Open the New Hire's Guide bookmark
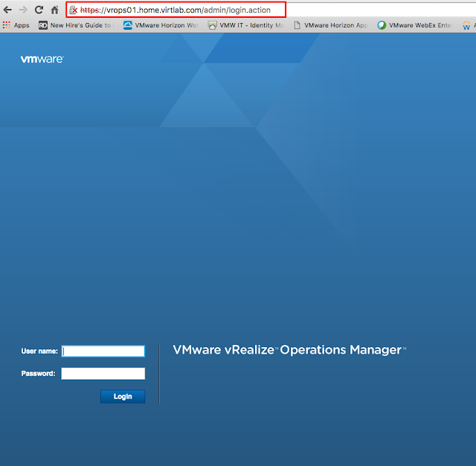Image resolution: width=476 pixels, height=466 pixels. (x=77, y=25)
